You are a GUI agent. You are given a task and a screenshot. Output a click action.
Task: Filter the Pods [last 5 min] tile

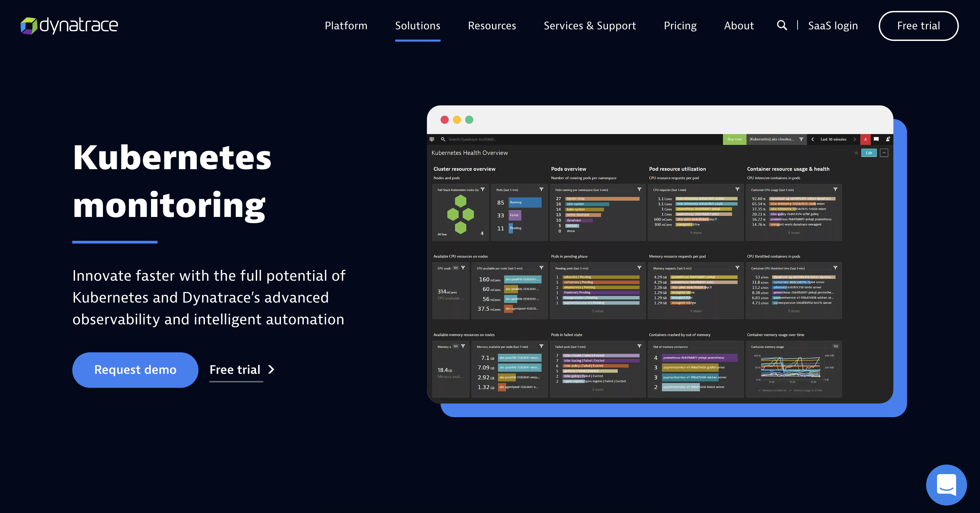pyautogui.click(x=541, y=190)
